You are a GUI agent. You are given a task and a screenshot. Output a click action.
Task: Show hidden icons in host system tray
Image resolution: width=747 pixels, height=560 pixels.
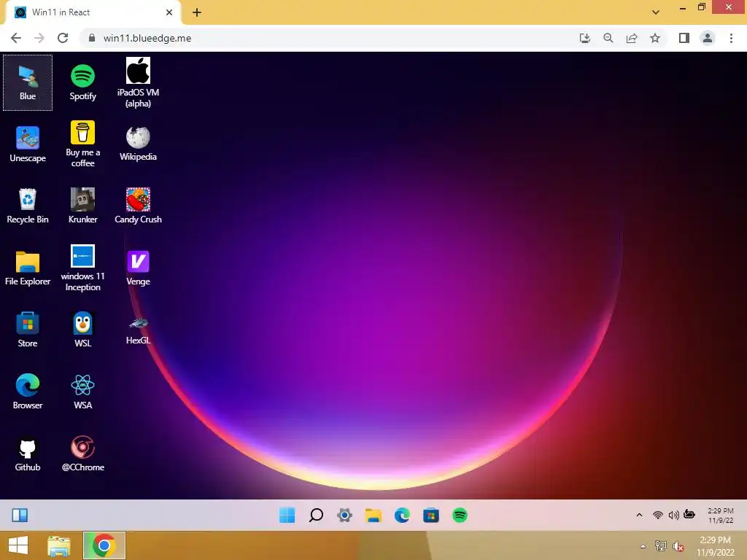643,546
